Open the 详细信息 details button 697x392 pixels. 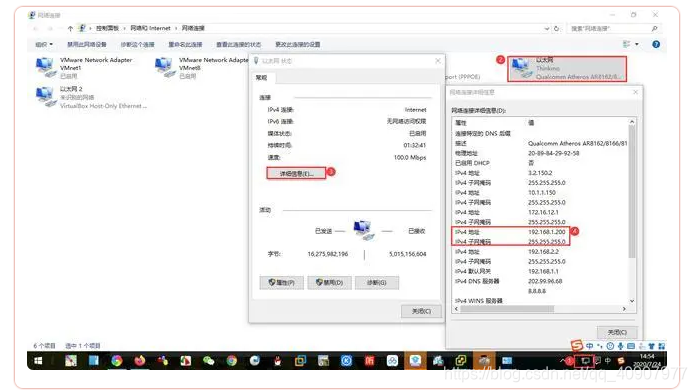296,173
